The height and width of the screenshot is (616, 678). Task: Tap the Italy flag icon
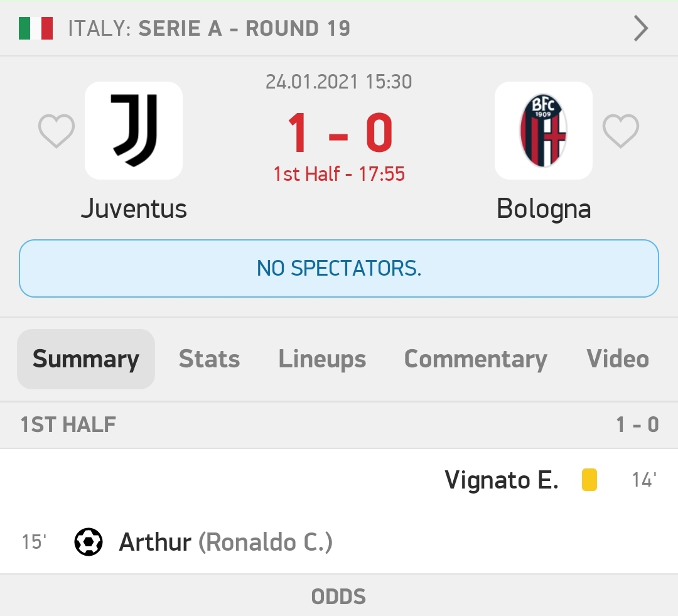pyautogui.click(x=36, y=28)
